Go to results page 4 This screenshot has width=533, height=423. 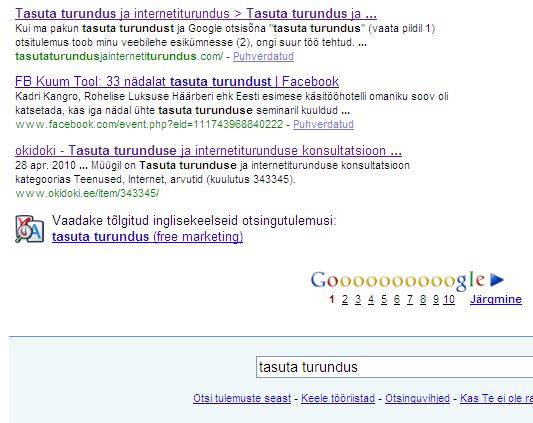[x=371, y=299]
